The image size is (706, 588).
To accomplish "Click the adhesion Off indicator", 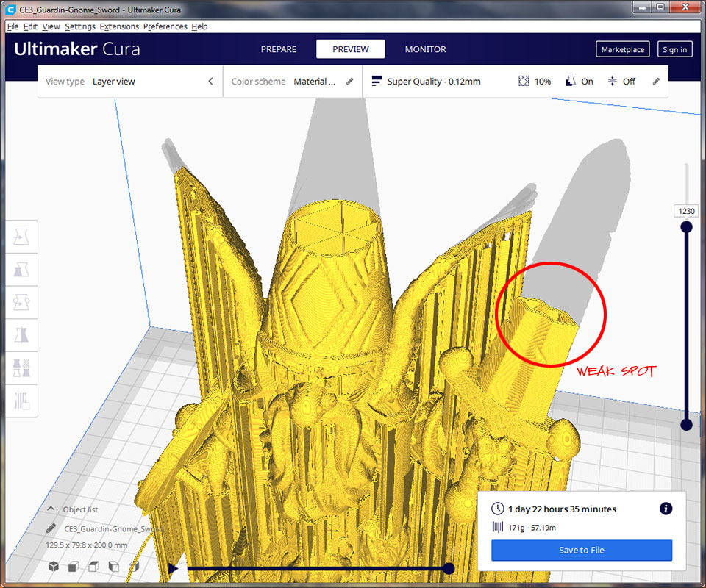I will coord(621,82).
